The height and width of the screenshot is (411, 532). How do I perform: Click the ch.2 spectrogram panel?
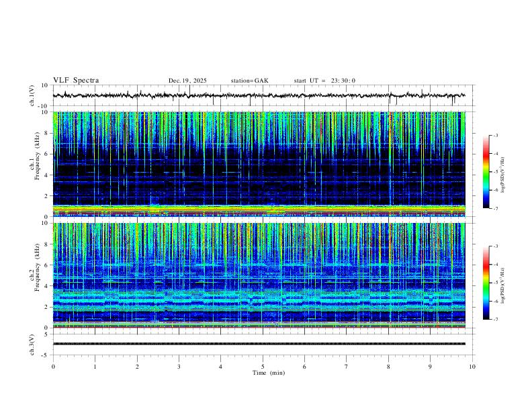click(259, 275)
